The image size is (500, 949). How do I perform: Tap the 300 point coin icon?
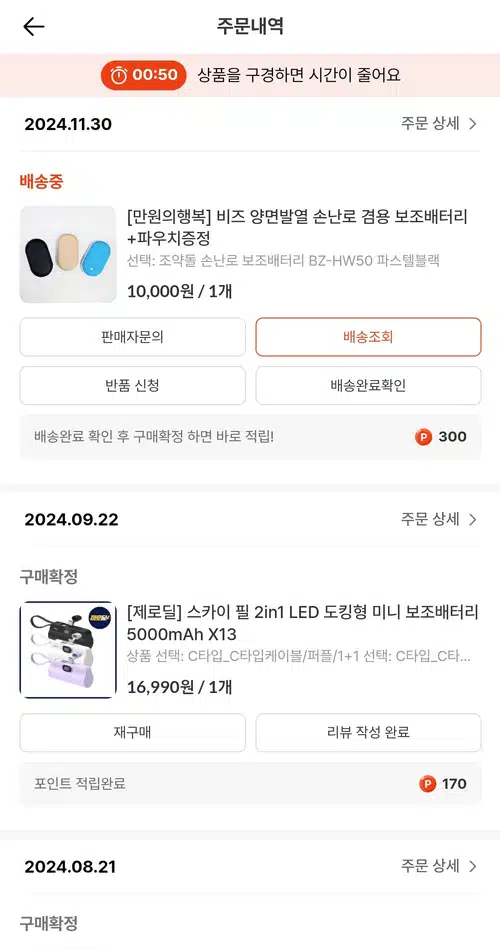pyautogui.click(x=424, y=436)
